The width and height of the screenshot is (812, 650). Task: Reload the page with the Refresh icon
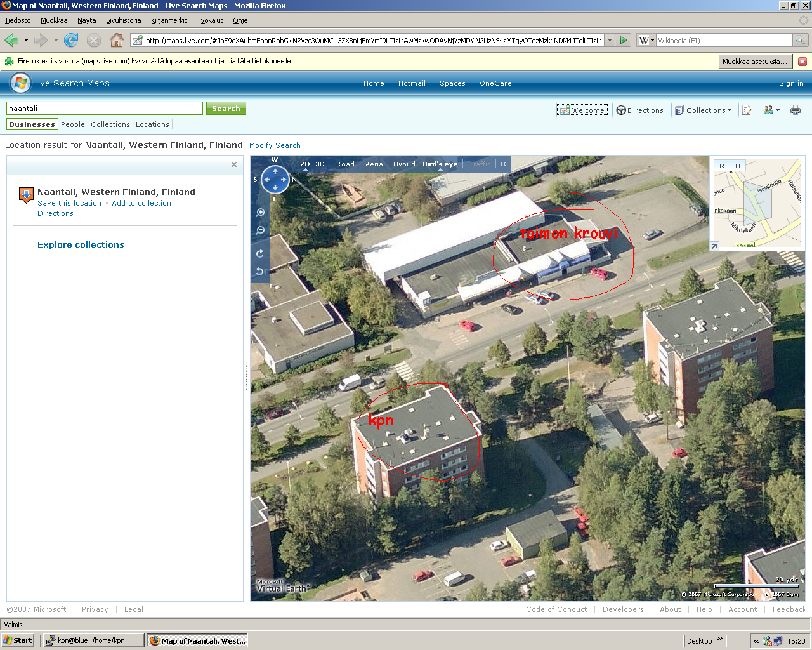[x=71, y=41]
